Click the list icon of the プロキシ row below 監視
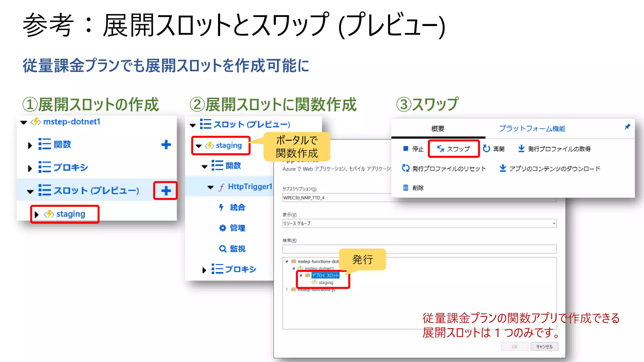The width and height of the screenshot is (644, 362). (x=217, y=269)
